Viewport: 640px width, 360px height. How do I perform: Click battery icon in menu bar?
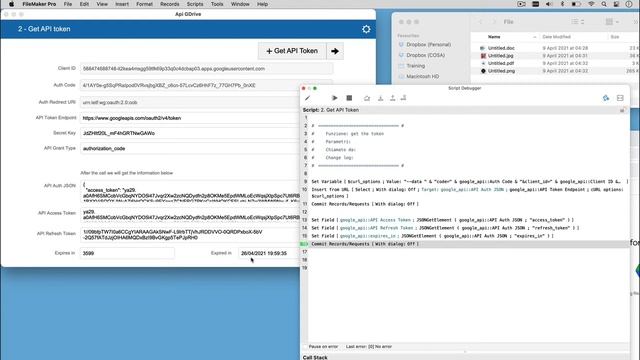point(576,4)
